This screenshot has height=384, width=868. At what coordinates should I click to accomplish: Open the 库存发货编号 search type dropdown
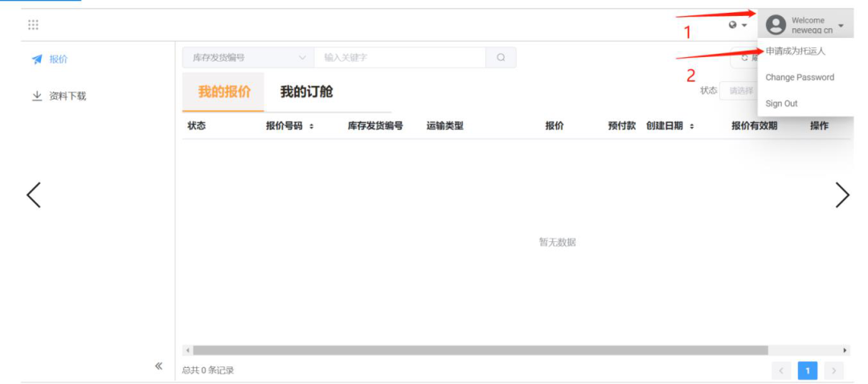click(248, 58)
